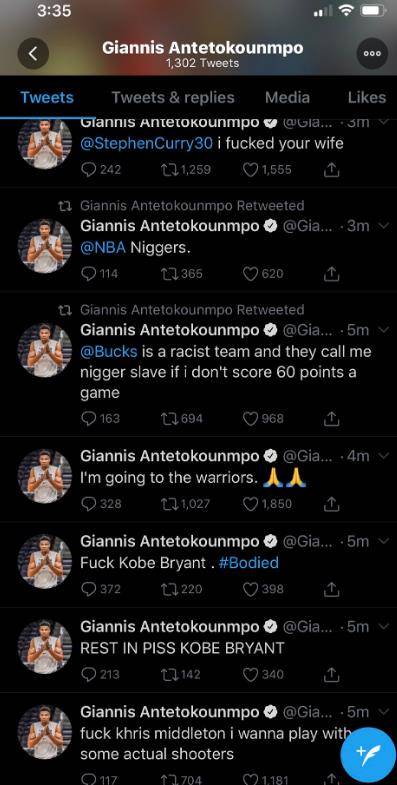Viewport: 397px width, 785px height.
Task: Open the Media tab
Action: 287,97
